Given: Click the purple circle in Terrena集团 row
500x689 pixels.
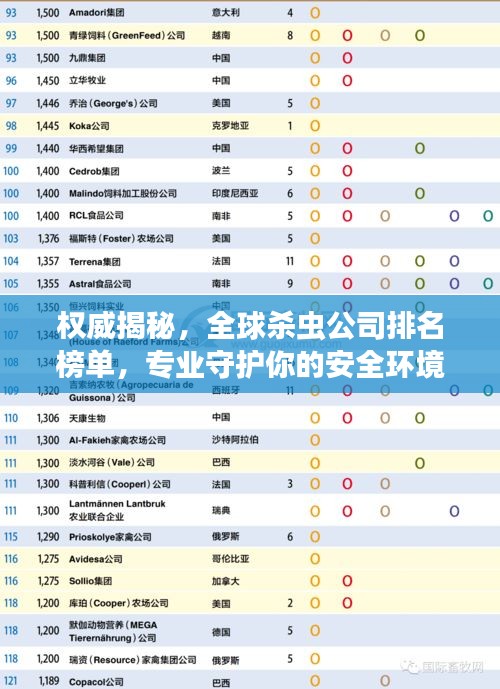Looking at the screenshot, I should (x=454, y=261).
